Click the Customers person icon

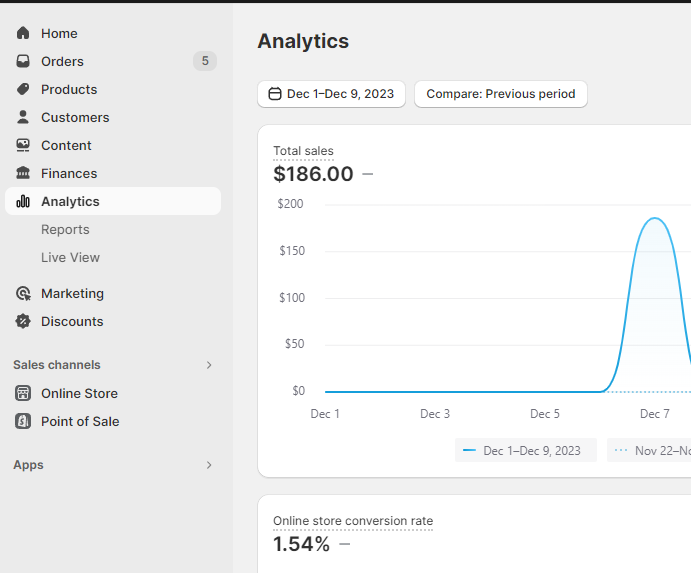pos(23,117)
